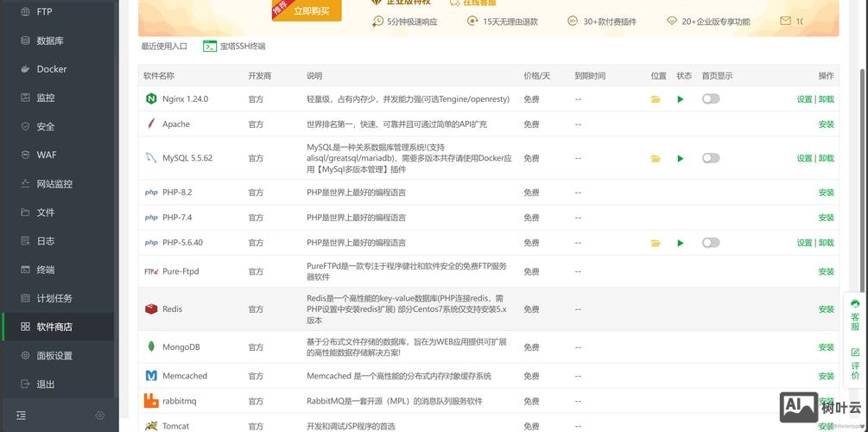Click the gear icon at sidebar bottom
The image size is (868, 432).
click(x=99, y=416)
